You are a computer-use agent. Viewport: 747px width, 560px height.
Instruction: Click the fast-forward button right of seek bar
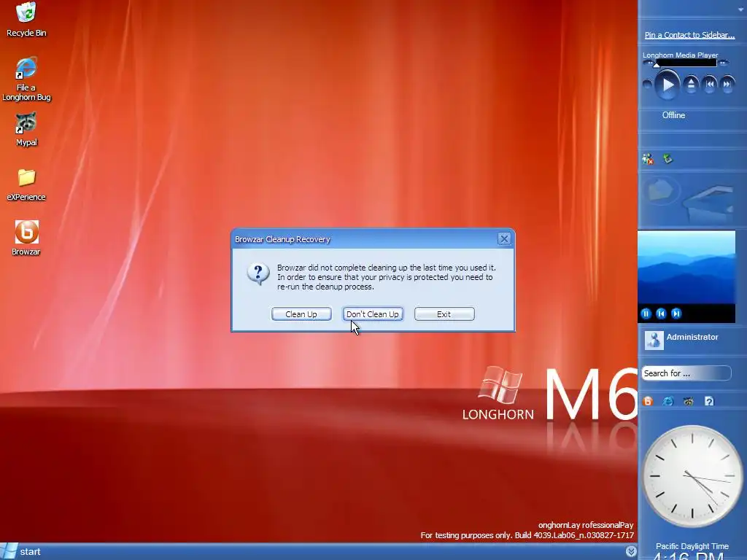coord(723,63)
